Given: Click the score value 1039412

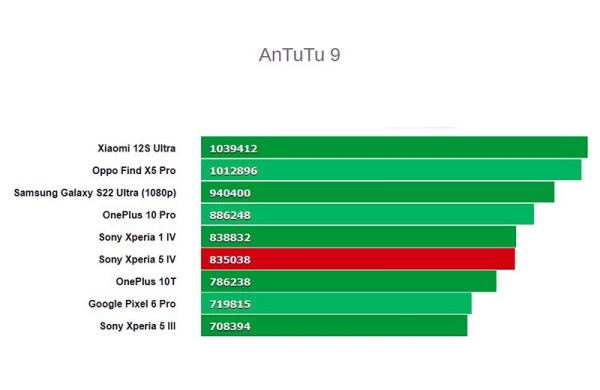Looking at the screenshot, I should point(233,148).
